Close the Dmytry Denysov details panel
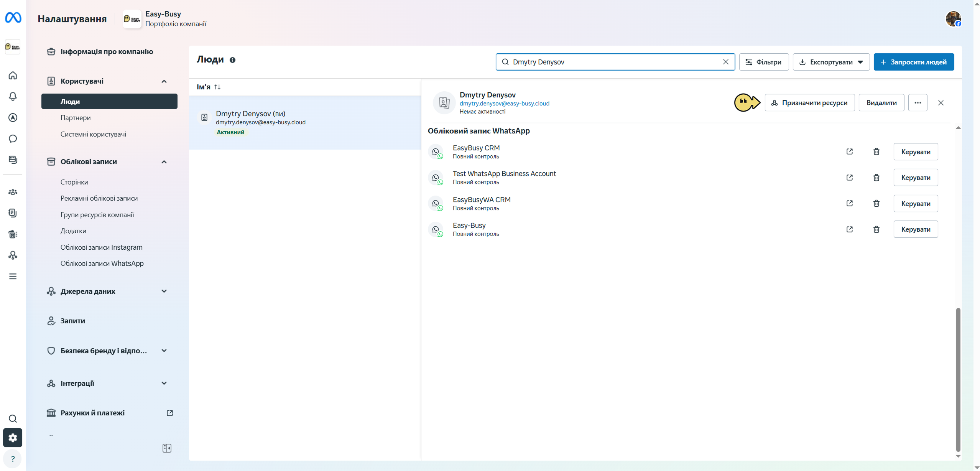Screen dimensions: 980x471 (941, 103)
